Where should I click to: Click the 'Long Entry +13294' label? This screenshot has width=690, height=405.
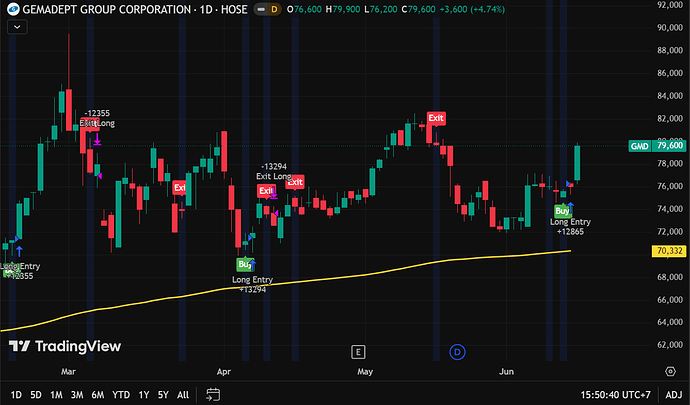[x=253, y=284]
